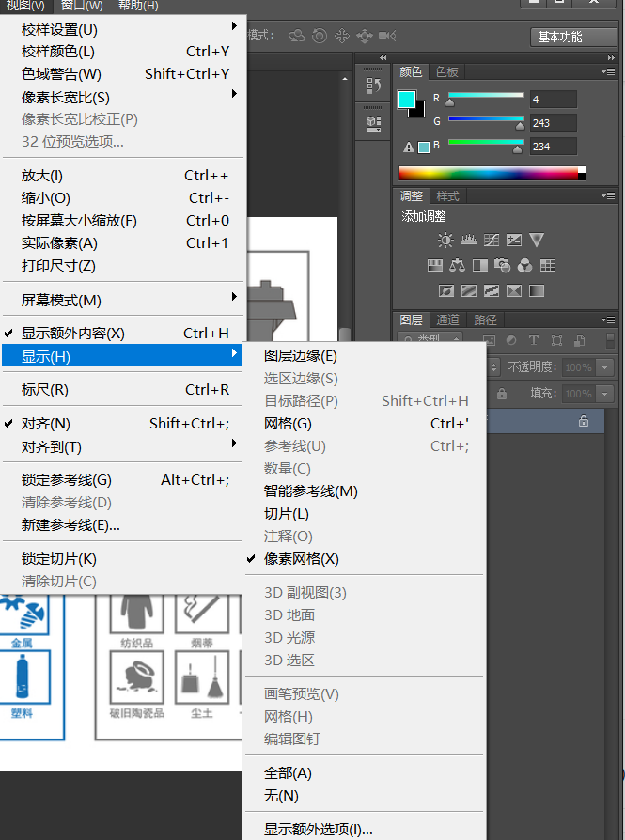
Task: Add an Exposure adjustment
Action: pos(514,240)
